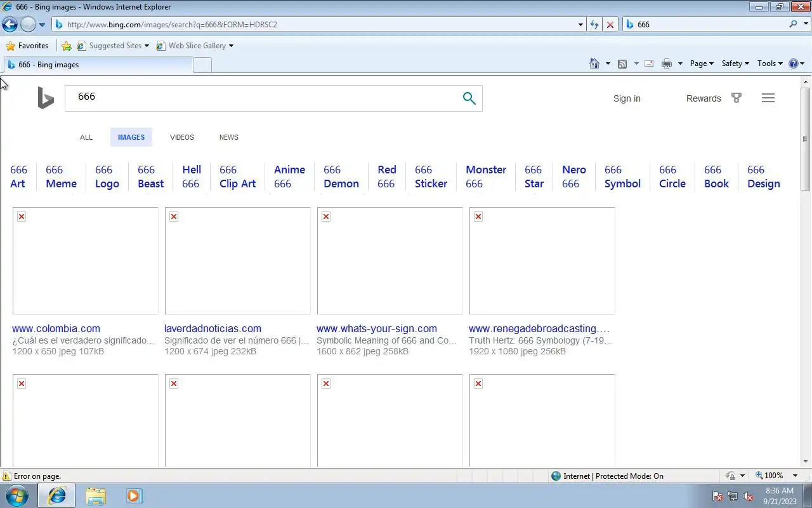Viewport: 812px width, 508px height.
Task: Click the Bing logo
Action: [46, 98]
